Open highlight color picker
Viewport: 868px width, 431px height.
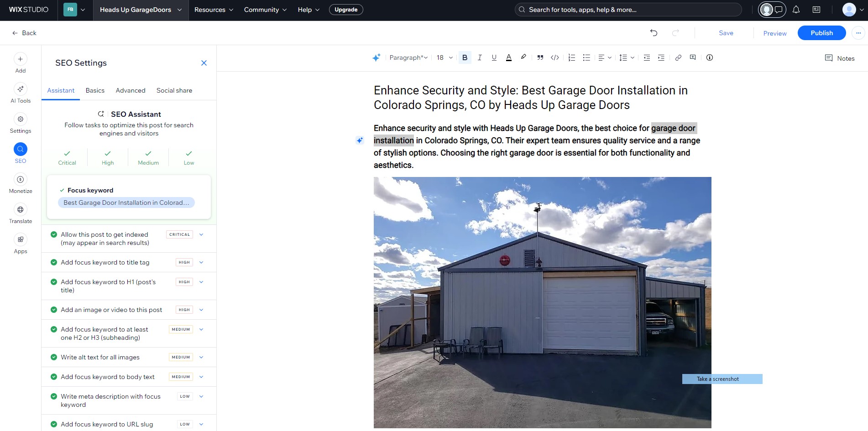(523, 57)
